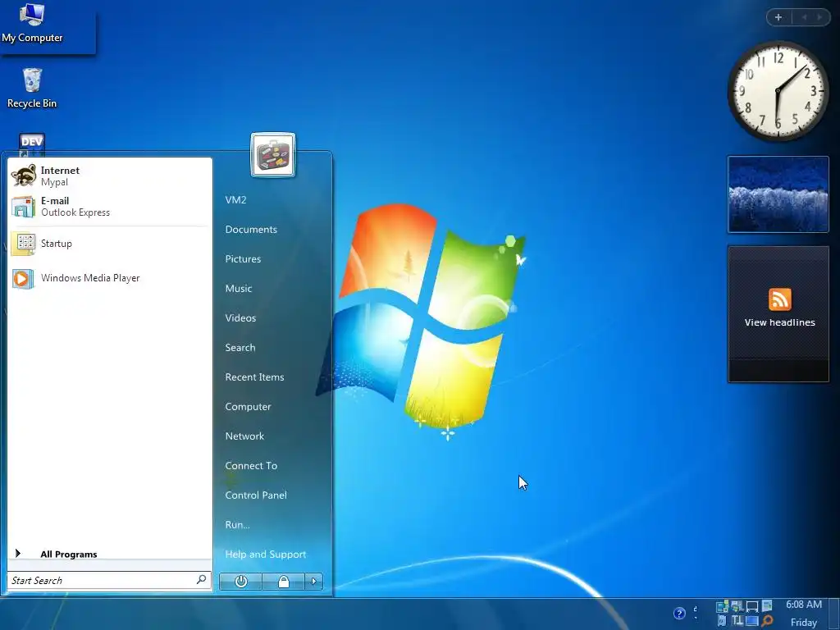Open Control Panel
840x630 pixels.
[256, 495]
